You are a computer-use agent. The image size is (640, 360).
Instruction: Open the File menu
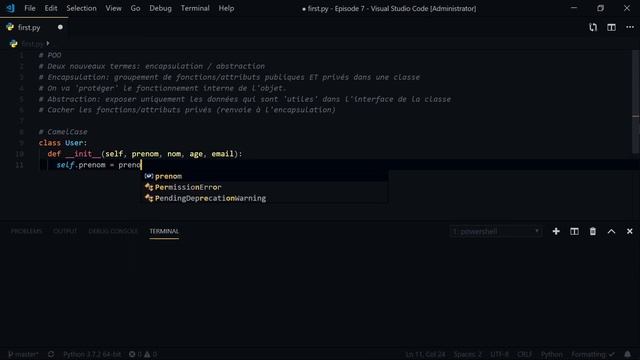[x=30, y=8]
